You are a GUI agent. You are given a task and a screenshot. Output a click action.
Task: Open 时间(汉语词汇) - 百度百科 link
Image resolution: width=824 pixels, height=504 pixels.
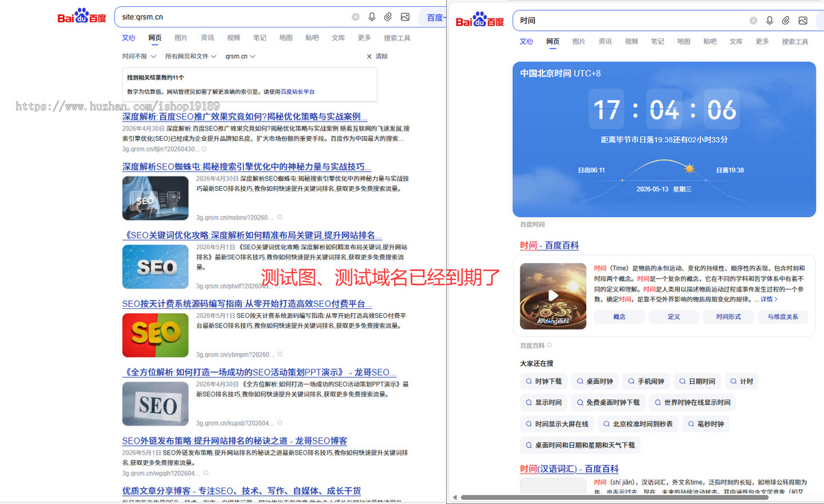(569, 469)
